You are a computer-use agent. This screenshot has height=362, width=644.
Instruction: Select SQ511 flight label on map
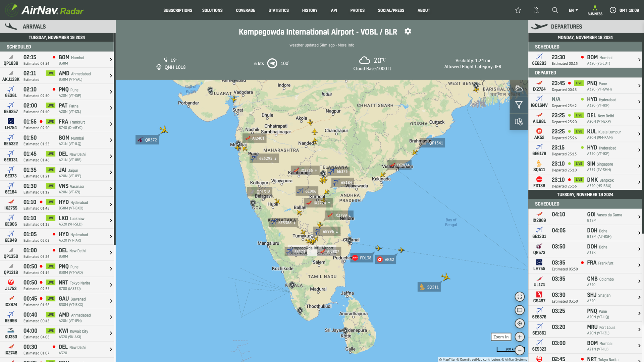(x=429, y=287)
